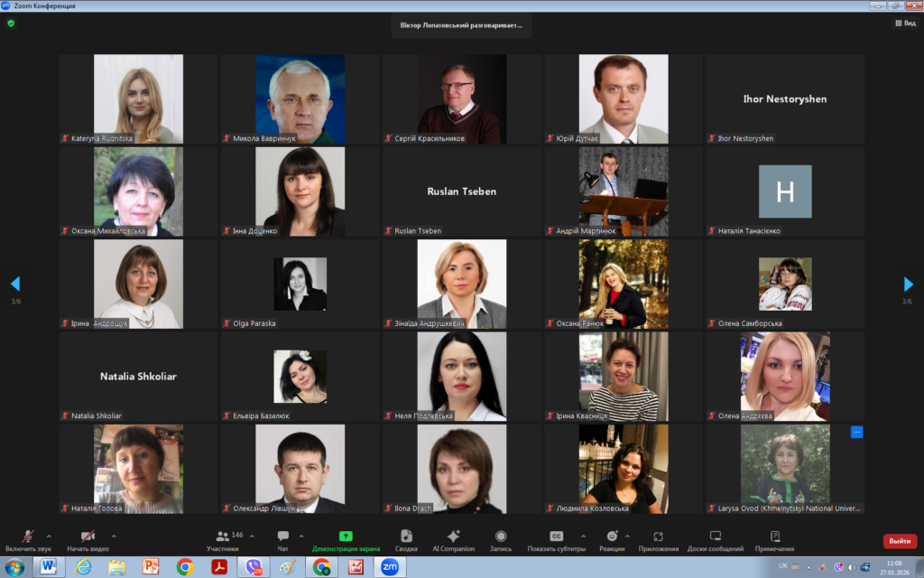
Task: Open the Сводка summary tool
Action: pyautogui.click(x=406, y=539)
